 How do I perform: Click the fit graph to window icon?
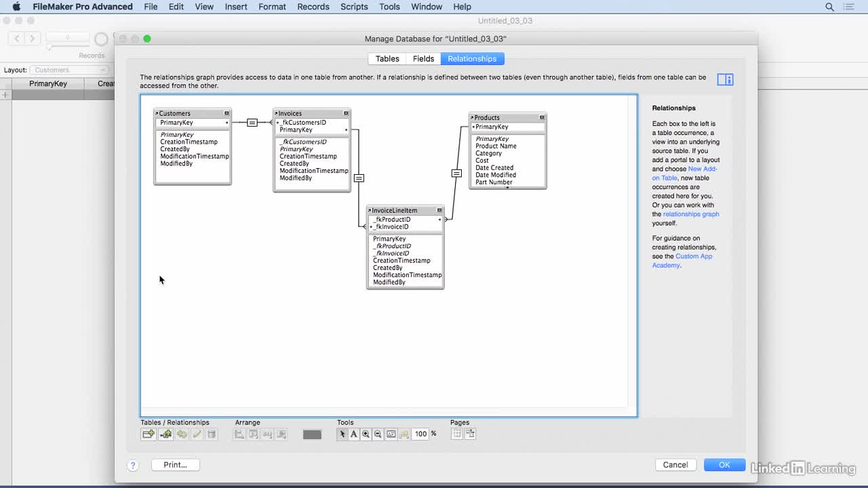[x=391, y=434]
